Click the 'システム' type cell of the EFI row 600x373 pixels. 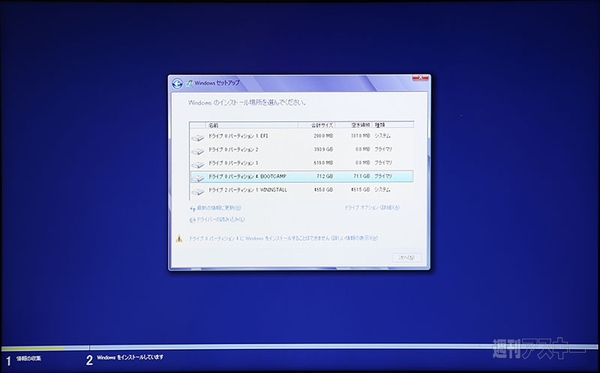pyautogui.click(x=383, y=136)
